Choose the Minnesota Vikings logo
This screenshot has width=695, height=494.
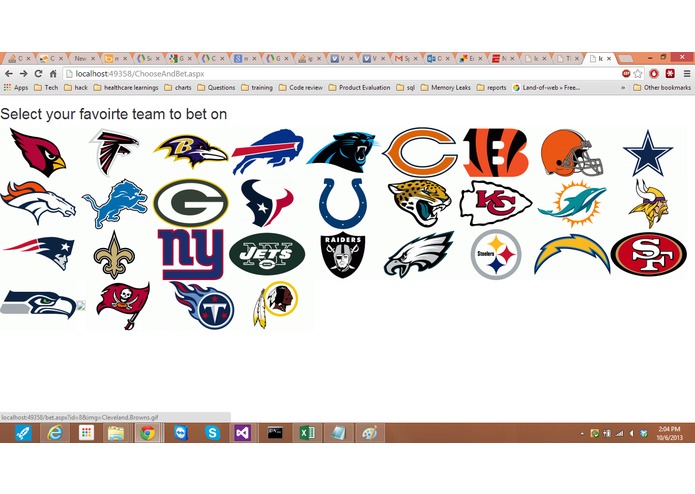(648, 204)
